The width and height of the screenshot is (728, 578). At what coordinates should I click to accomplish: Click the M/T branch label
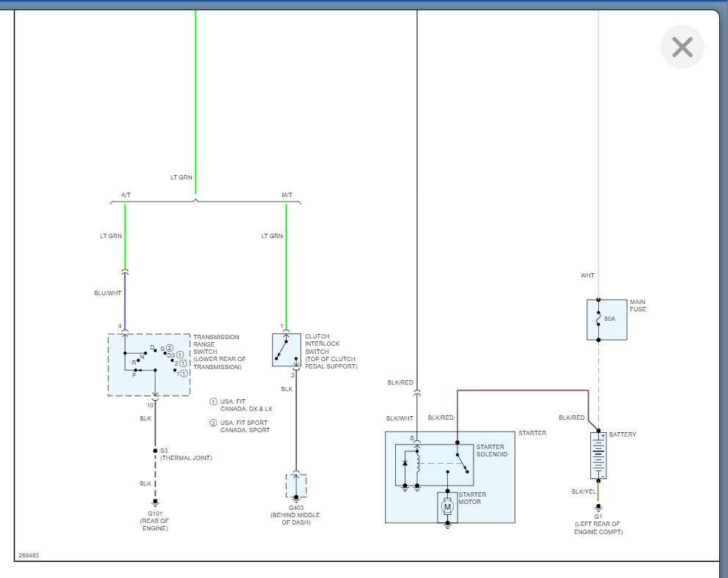click(x=287, y=195)
